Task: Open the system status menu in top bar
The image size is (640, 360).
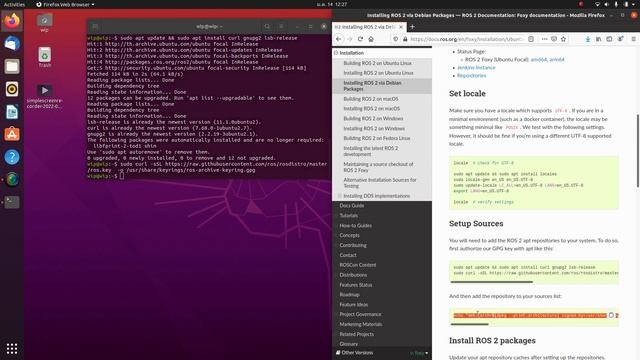Action: [616, 4]
